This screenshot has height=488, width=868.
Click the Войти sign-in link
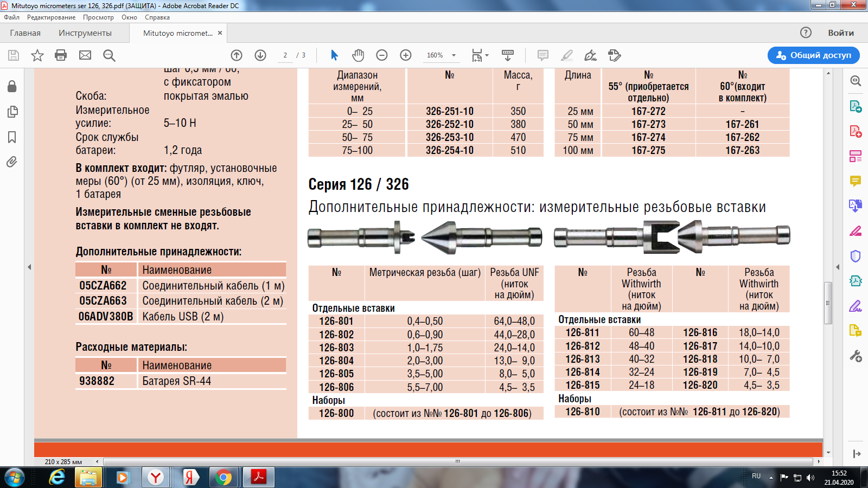pos(840,33)
